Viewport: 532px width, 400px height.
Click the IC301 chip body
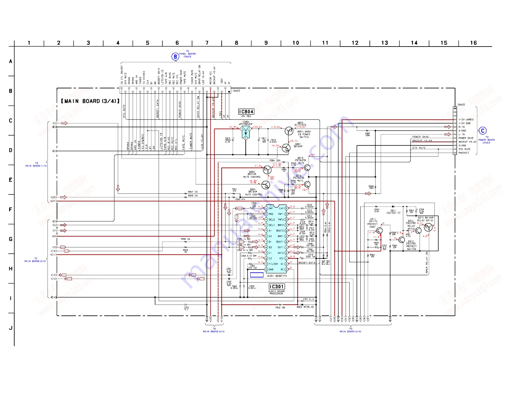pyautogui.click(x=276, y=239)
